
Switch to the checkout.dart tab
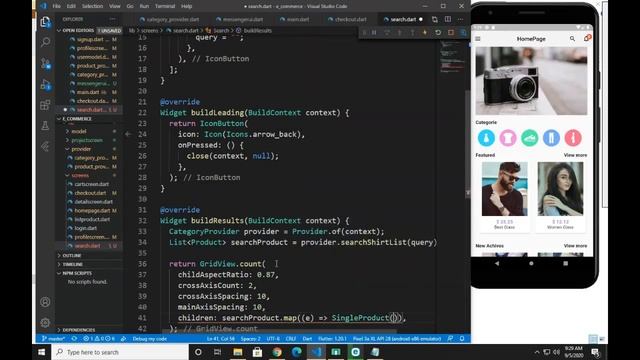point(347,19)
